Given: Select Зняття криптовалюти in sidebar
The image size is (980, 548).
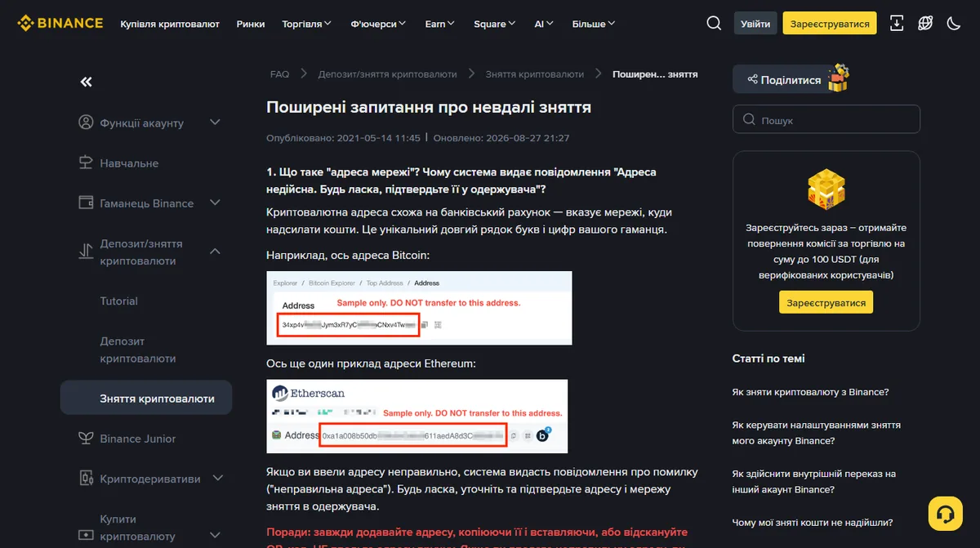Looking at the screenshot, I should point(146,399).
